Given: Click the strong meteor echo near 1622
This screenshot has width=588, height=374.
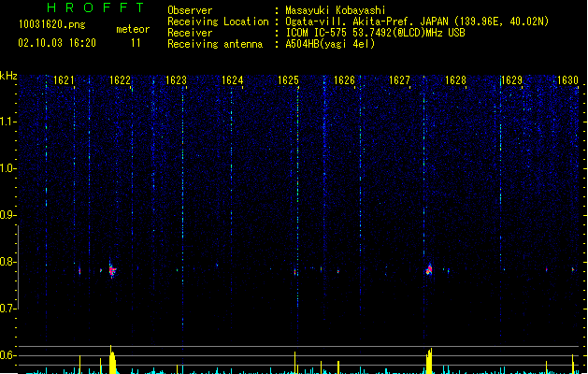Looking at the screenshot, I should point(112,269).
